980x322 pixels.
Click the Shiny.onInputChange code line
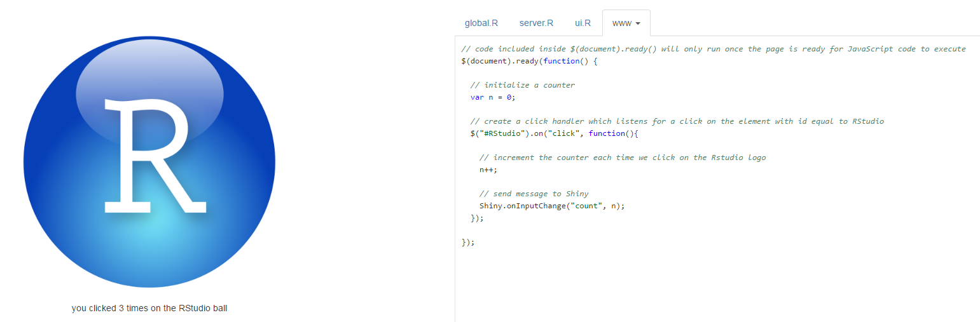point(552,206)
